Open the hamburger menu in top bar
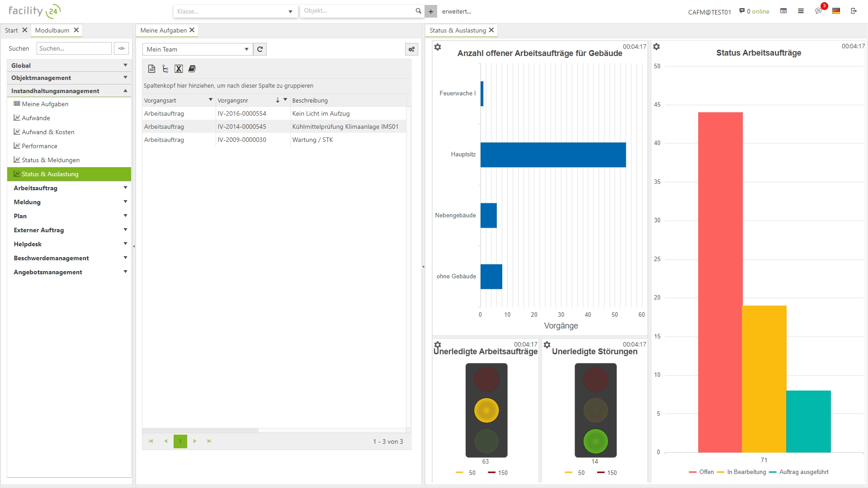 801,11
